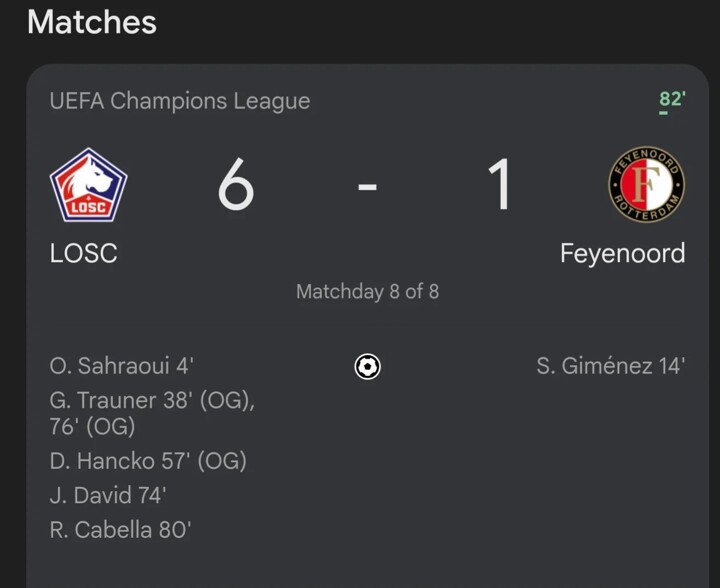Click Feyenoord's score of 1
This screenshot has width=720, height=588.
(x=499, y=186)
